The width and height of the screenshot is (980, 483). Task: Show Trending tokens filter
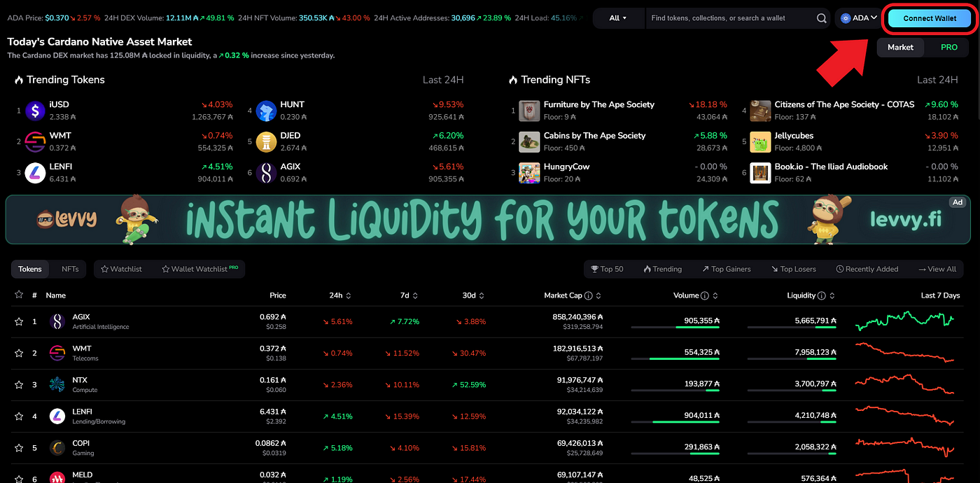pos(661,269)
